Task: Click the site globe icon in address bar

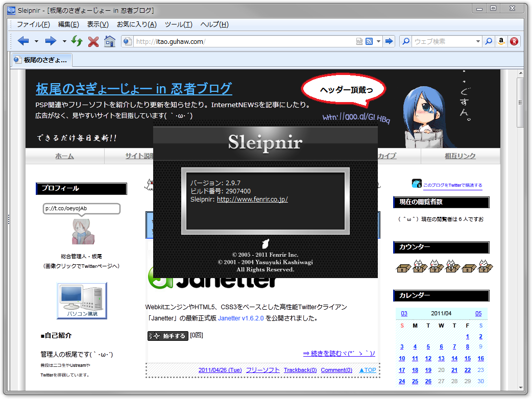Action: [127, 41]
